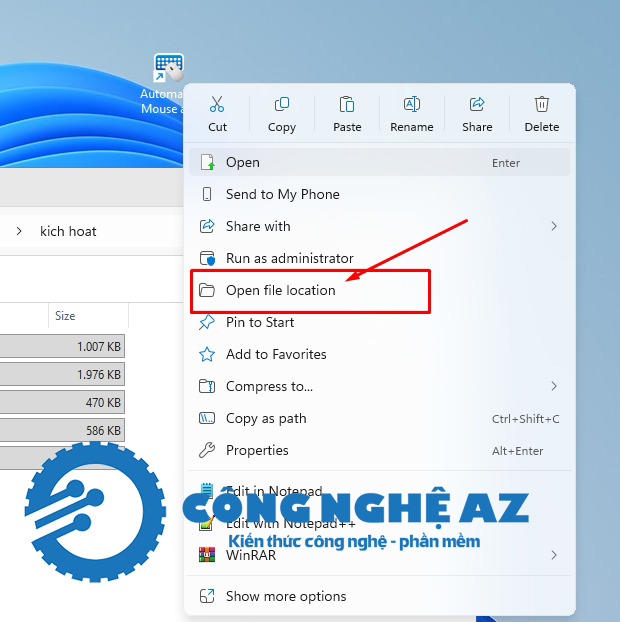Expand the Compress to submenu arrow

(554, 386)
